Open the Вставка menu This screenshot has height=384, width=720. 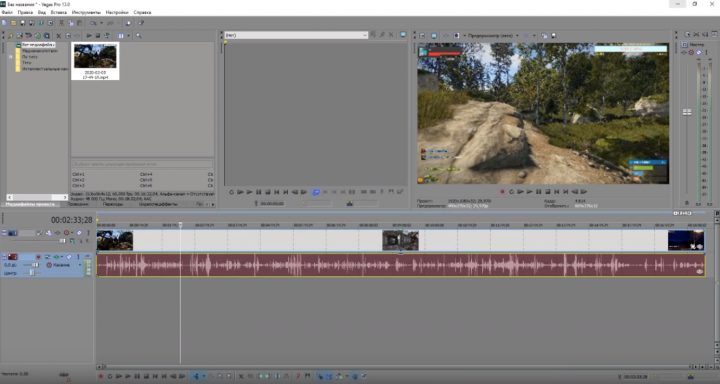[x=58, y=12]
